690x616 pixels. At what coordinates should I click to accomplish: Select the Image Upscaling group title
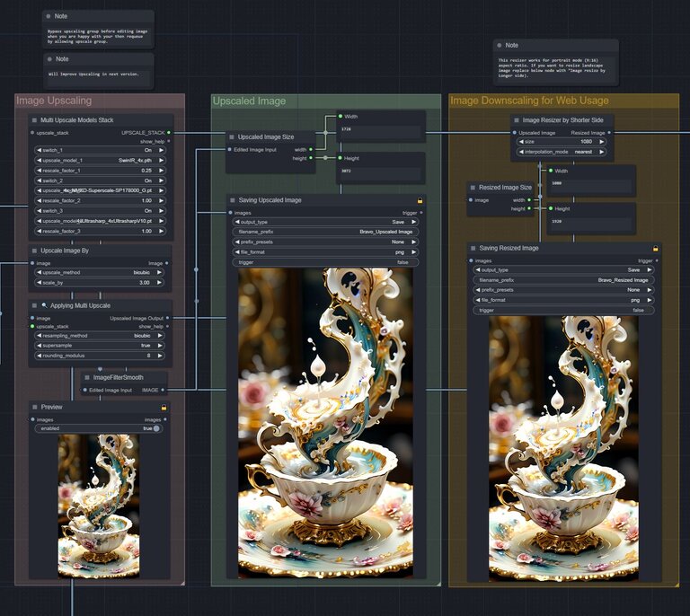pyautogui.click(x=54, y=101)
